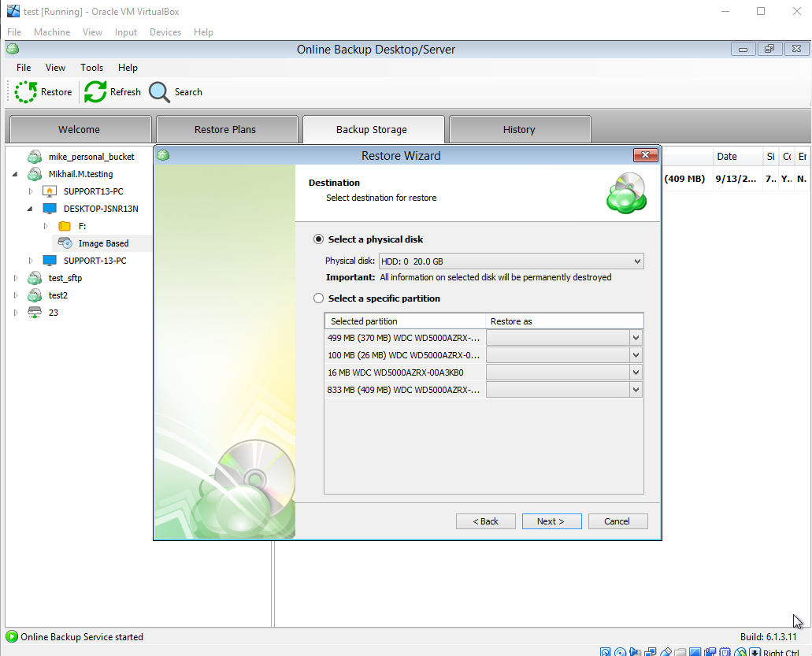The image size is (812, 656).
Task: Collapse the DESKTOP-JSNR13N tree node
Action: tap(30, 209)
